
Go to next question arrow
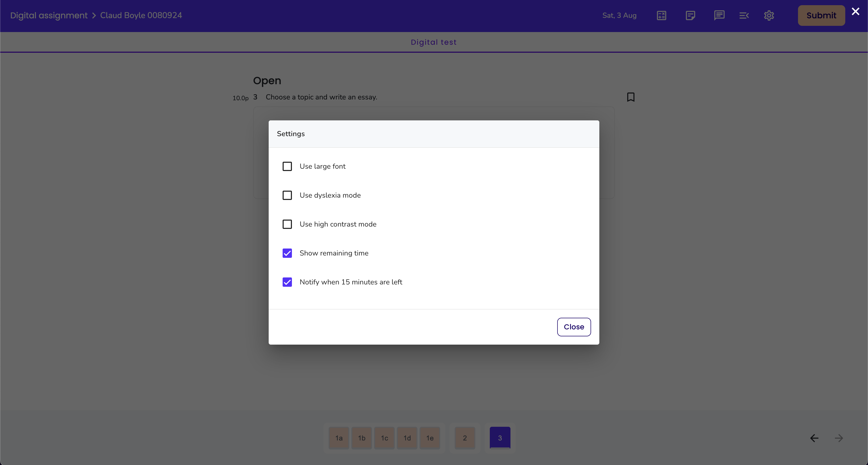839,438
